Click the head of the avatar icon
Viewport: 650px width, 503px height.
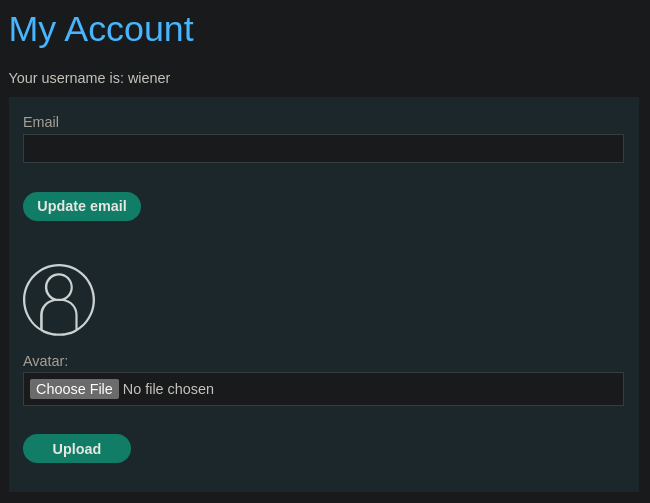pos(59,286)
